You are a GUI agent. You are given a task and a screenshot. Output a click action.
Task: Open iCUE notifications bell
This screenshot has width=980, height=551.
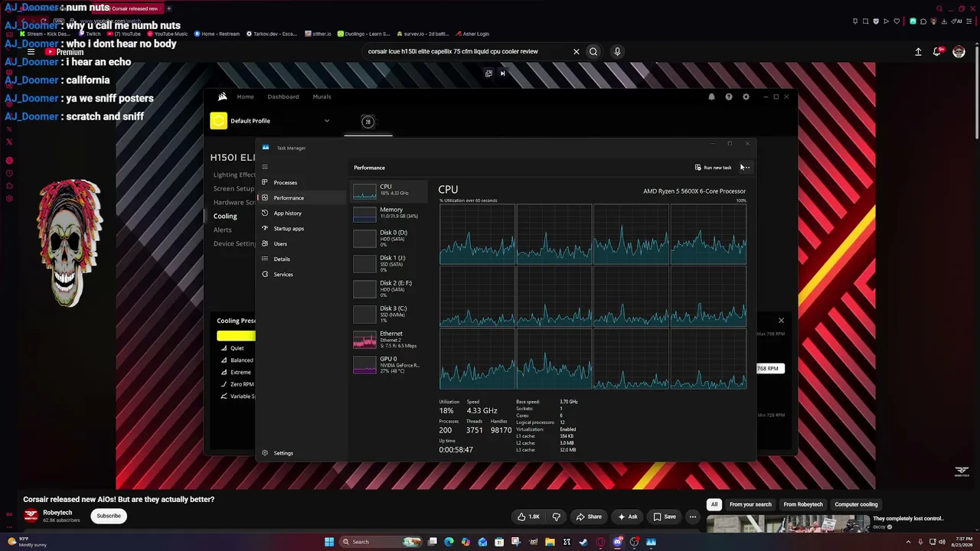[711, 96]
